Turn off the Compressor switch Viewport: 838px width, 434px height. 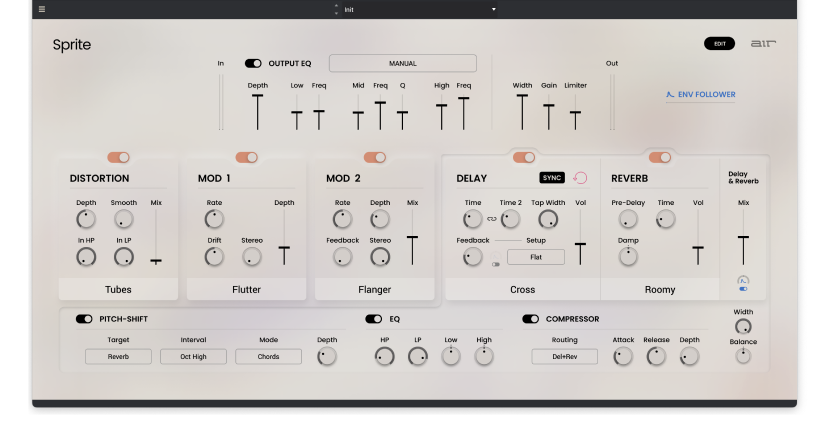[x=531, y=319]
